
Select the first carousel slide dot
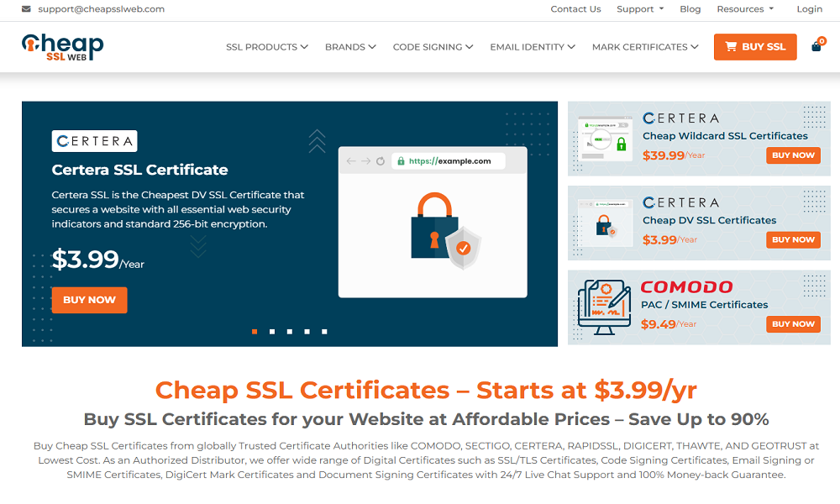(255, 332)
